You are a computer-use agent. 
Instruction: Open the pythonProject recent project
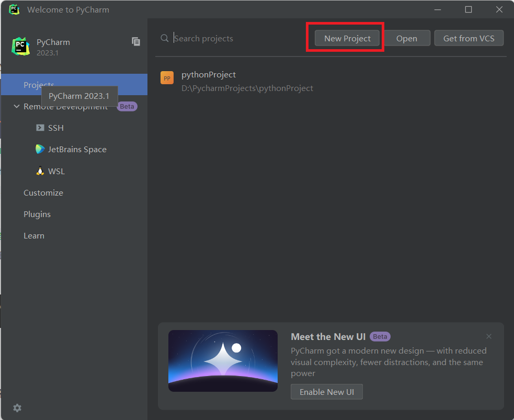click(330, 81)
